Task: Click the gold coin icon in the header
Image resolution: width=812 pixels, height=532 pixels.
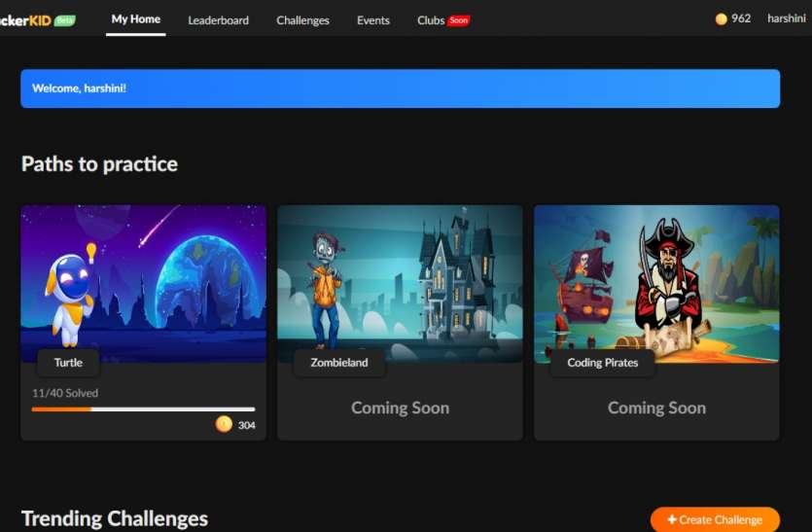Action: pos(721,19)
